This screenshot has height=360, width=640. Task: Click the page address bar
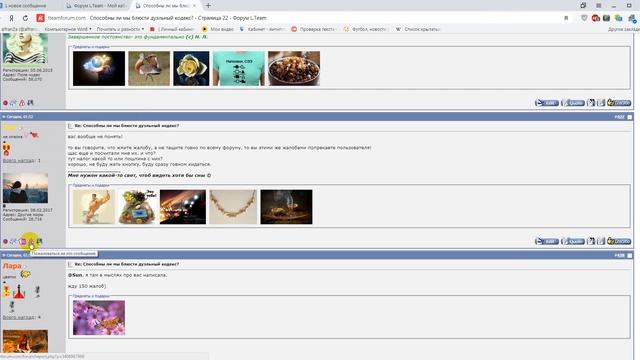[302, 18]
